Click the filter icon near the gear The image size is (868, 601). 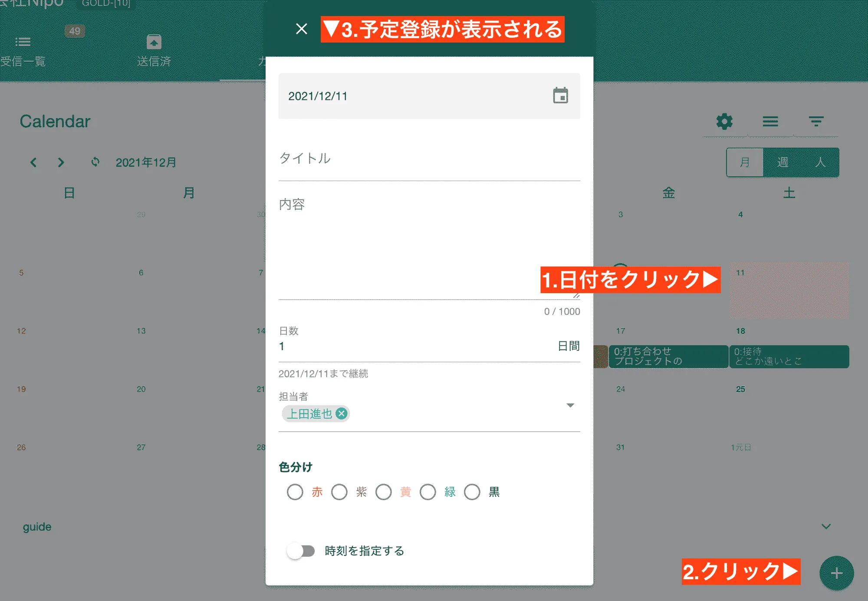tap(817, 122)
